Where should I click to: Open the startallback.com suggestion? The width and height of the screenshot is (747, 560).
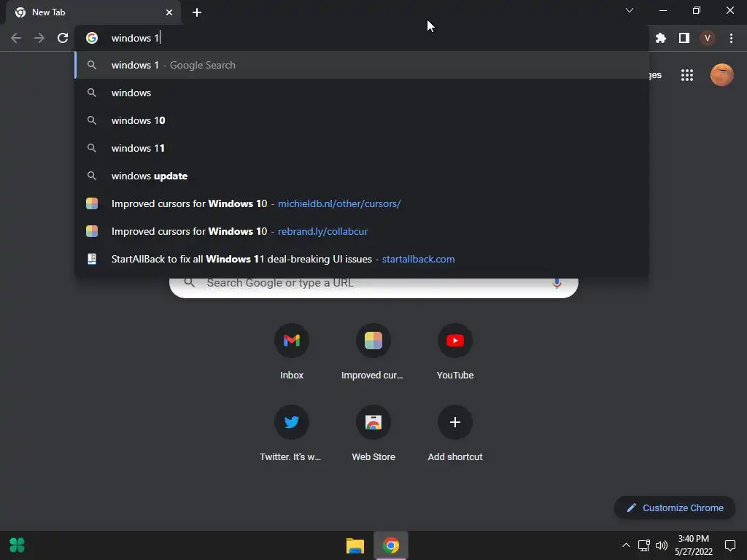click(362, 259)
